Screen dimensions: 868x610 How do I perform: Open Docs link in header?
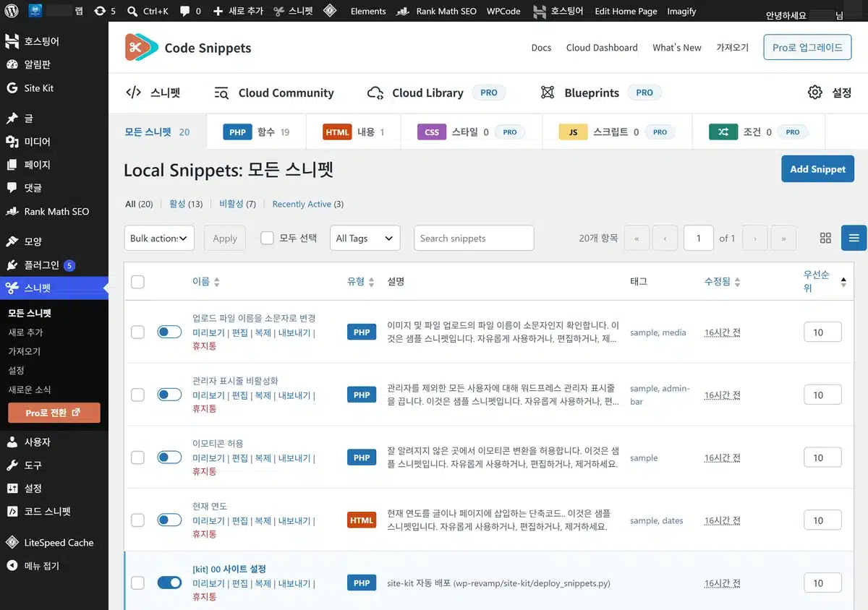[x=541, y=48]
